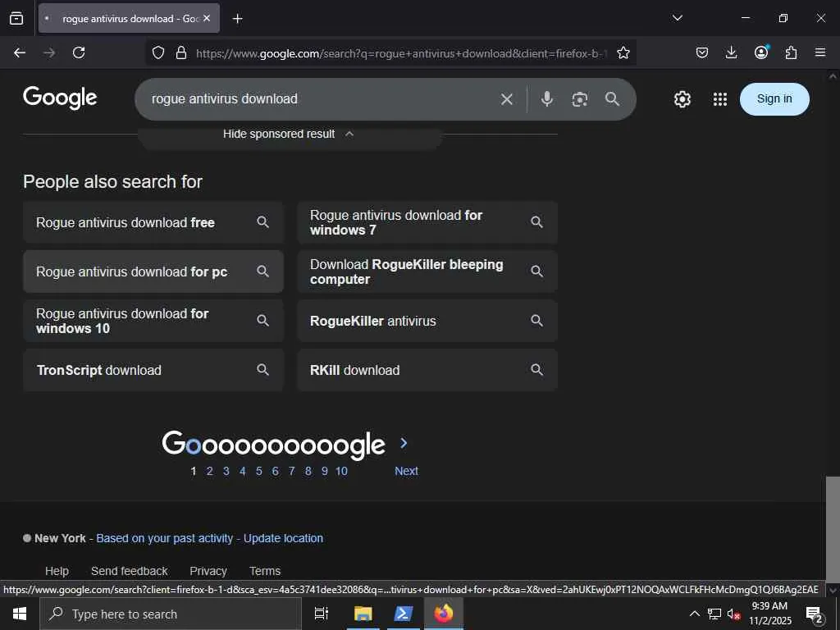The width and height of the screenshot is (840, 630).
Task: Open the Action Center notifications icon
Action: (x=815, y=614)
